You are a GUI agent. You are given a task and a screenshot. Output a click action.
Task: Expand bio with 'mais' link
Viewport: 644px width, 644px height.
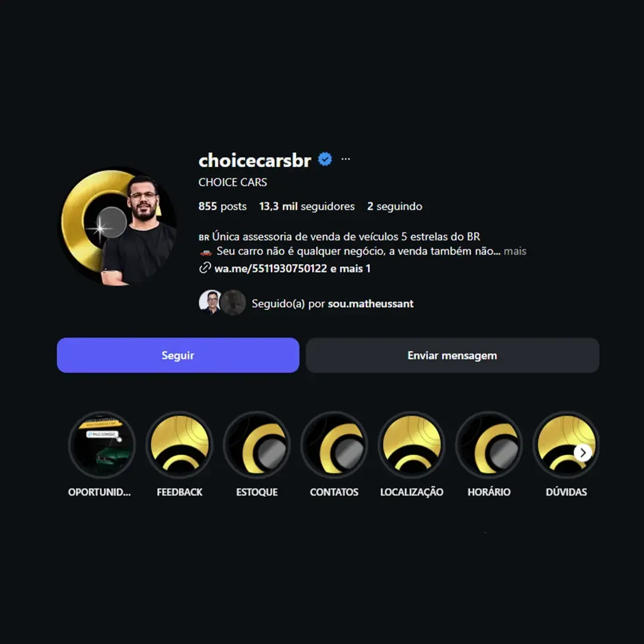(x=515, y=251)
